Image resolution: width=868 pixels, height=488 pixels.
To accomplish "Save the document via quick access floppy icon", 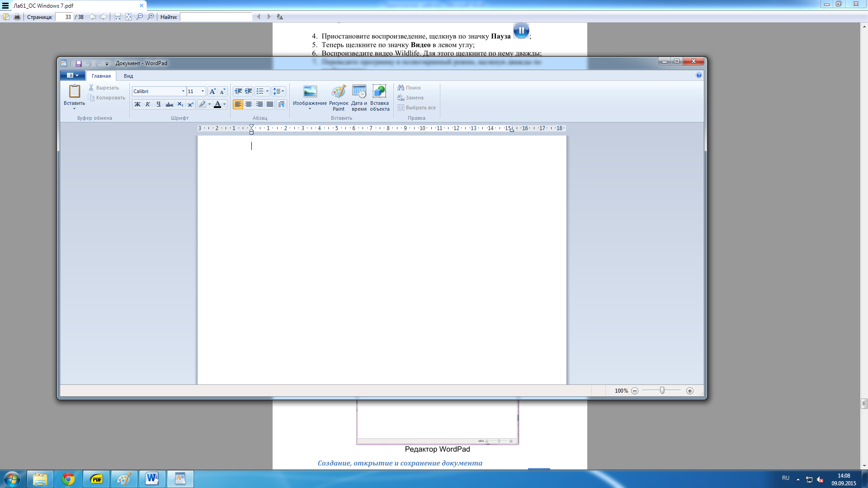I will (78, 63).
